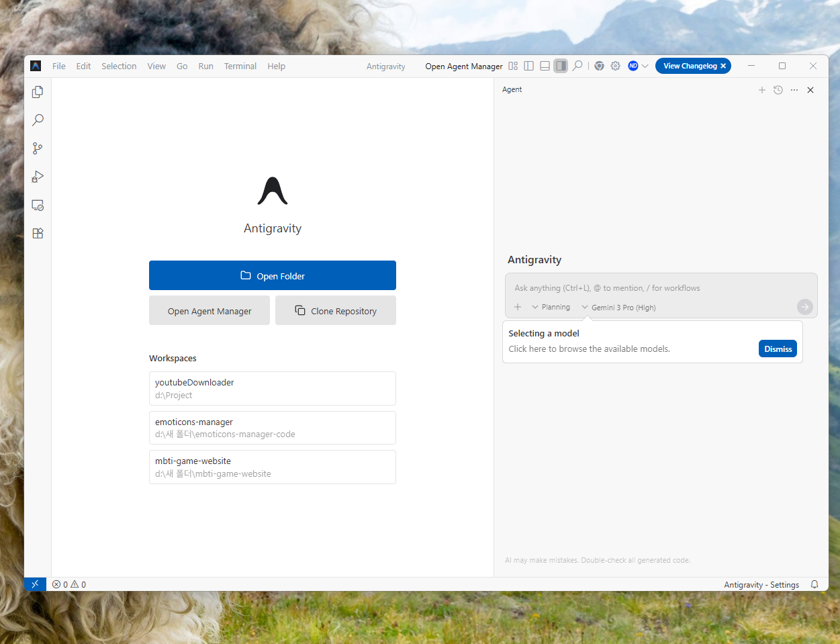Dismiss the Selecting a model tip
Screen dimensions: 840x644
click(778, 349)
